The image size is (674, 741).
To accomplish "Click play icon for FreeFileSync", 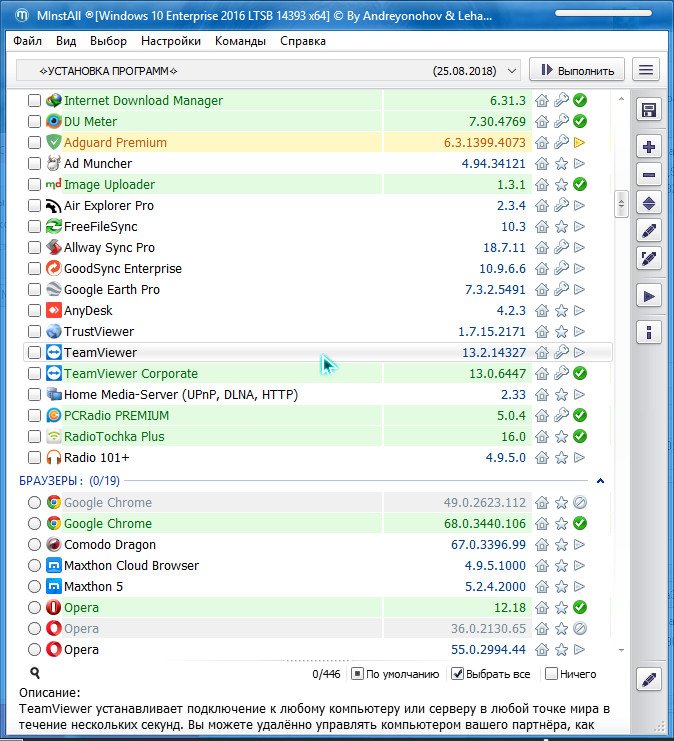I will coord(579,226).
